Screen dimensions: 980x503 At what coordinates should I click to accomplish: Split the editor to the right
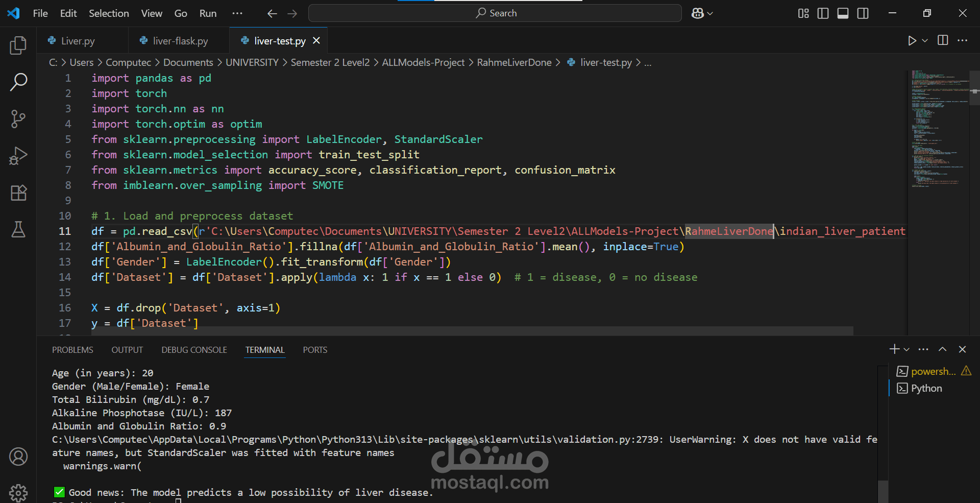click(x=943, y=40)
